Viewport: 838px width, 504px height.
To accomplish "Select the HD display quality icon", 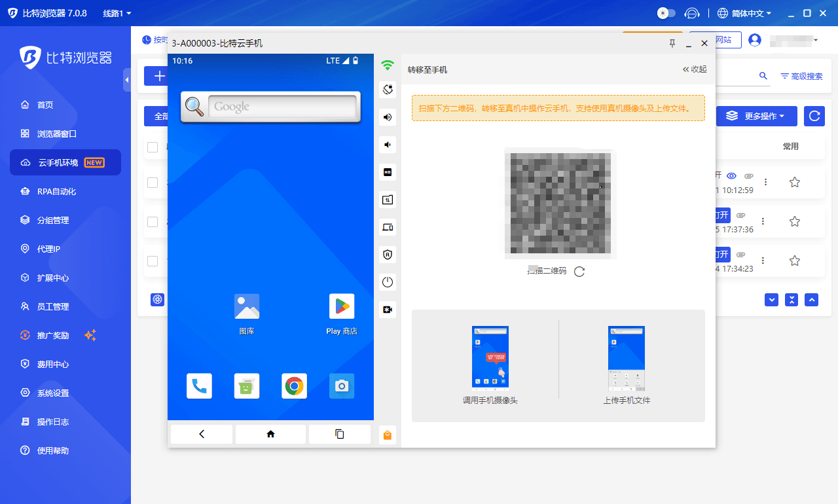I will [x=387, y=172].
